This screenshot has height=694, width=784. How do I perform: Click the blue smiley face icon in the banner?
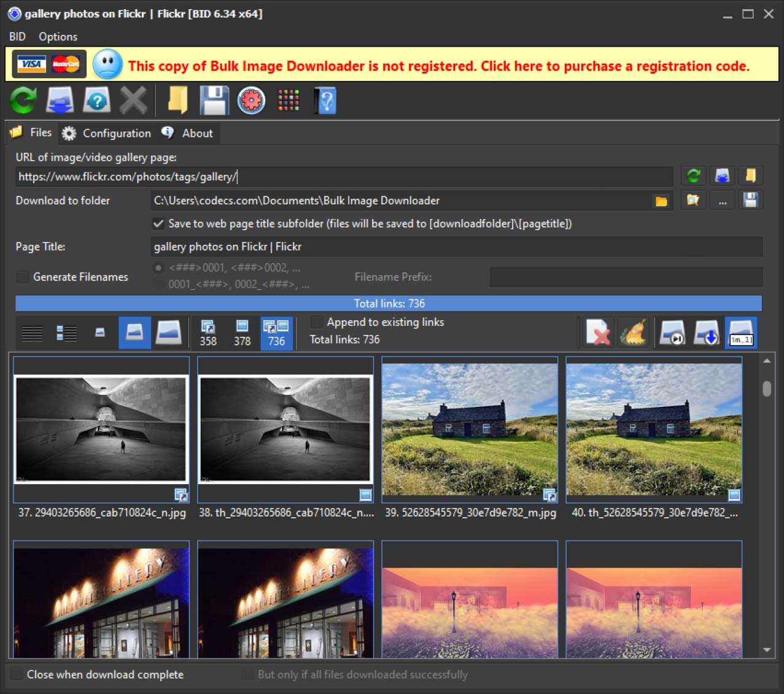point(107,64)
